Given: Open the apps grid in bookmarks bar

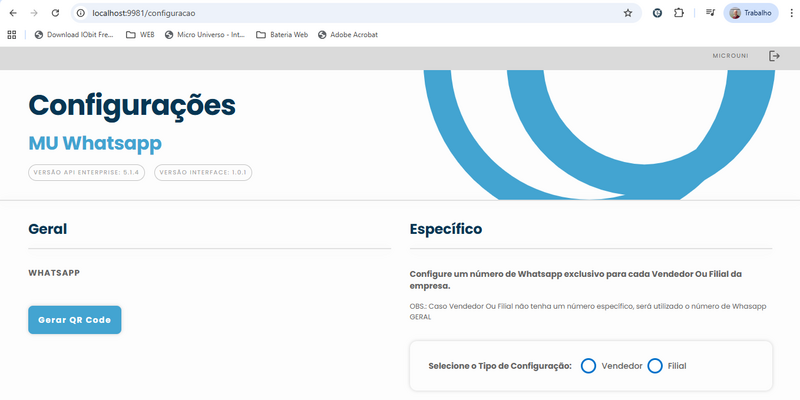Looking at the screenshot, I should (12, 34).
